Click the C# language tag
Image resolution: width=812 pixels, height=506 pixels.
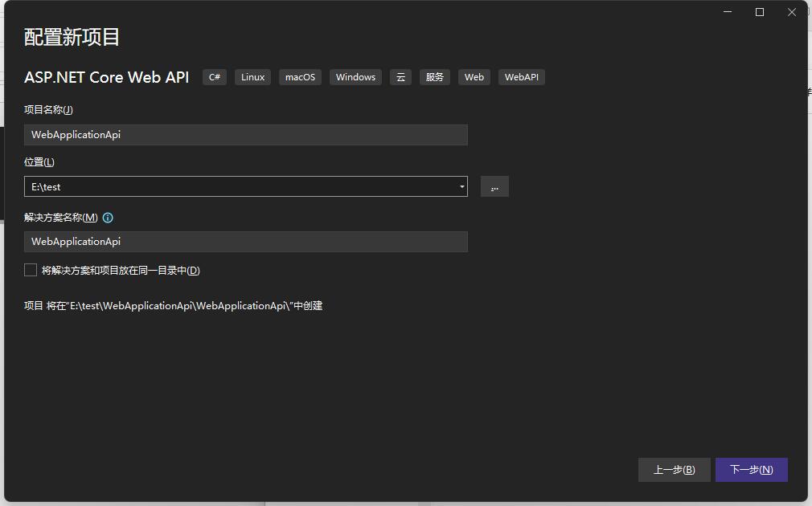coord(215,77)
